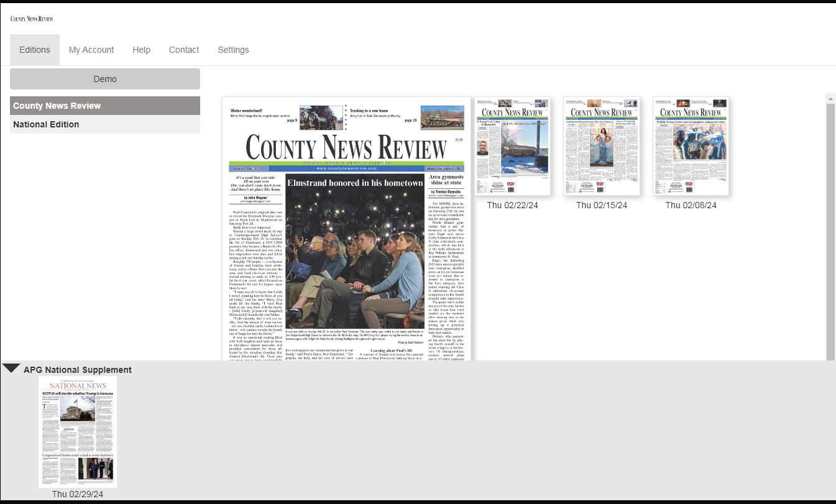Go to the My Account tab
The height and width of the screenshot is (504, 836).
click(91, 50)
